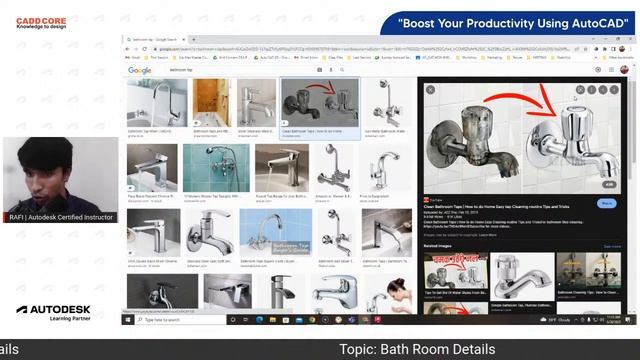Close the image preview panel

click(x=430, y=90)
